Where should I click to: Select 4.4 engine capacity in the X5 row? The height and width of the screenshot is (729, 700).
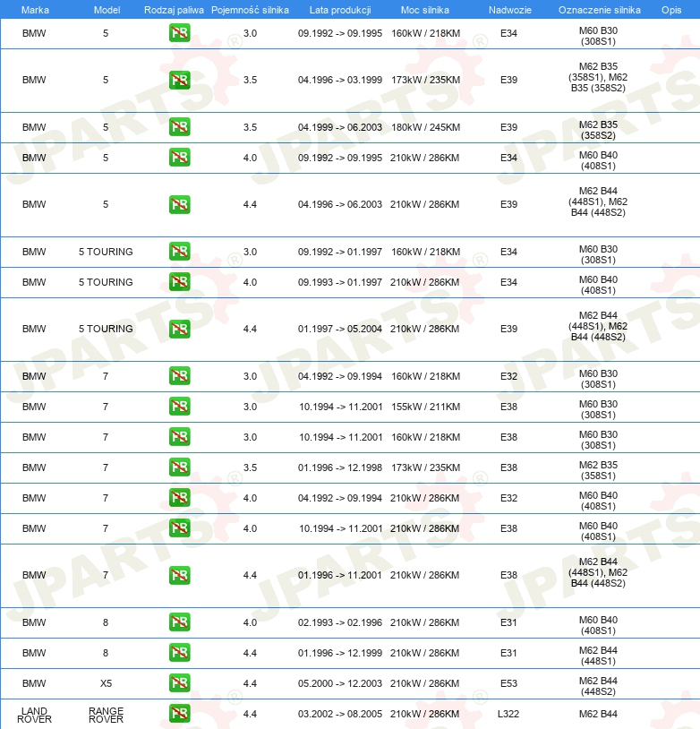[250, 683]
